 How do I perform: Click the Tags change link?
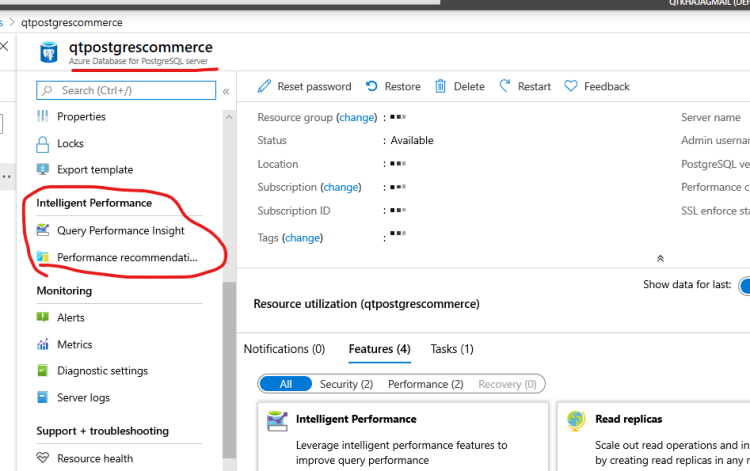[302, 238]
